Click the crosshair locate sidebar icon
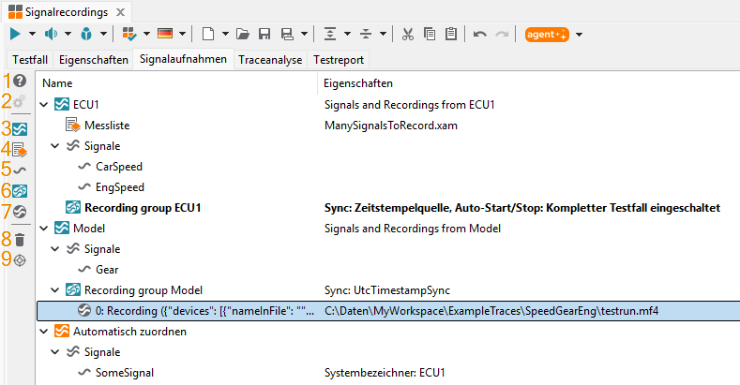The image size is (740, 385). click(x=19, y=260)
